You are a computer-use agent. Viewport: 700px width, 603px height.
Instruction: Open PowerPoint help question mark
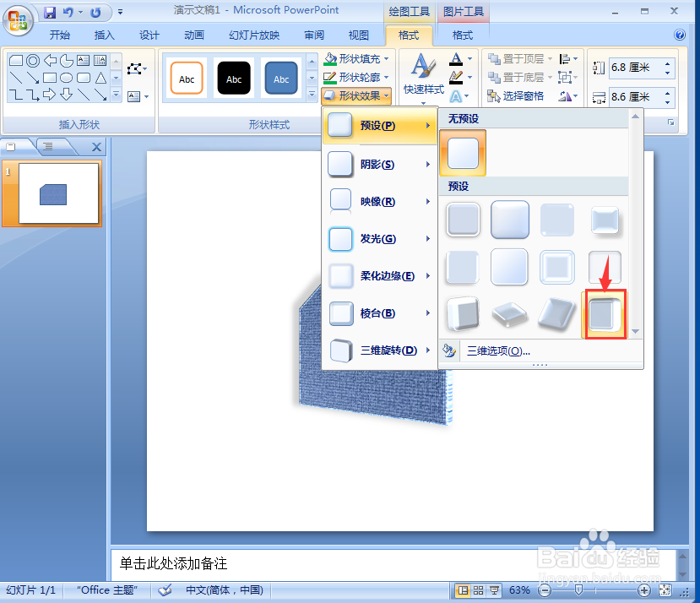(680, 35)
